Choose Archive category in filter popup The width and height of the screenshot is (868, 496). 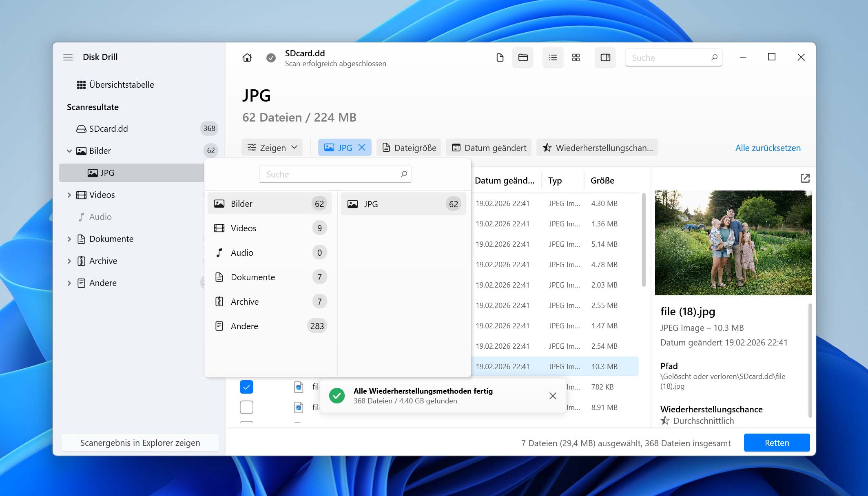[270, 301]
